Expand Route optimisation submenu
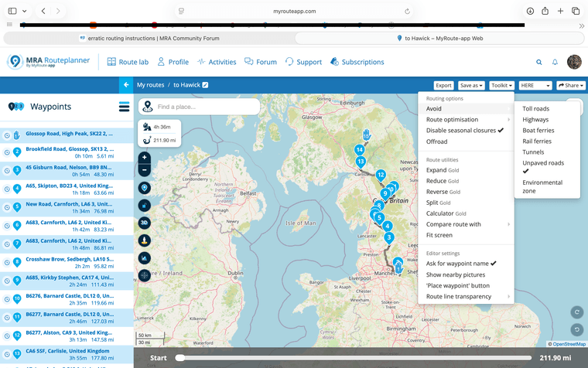588x368 pixels. coord(466,120)
